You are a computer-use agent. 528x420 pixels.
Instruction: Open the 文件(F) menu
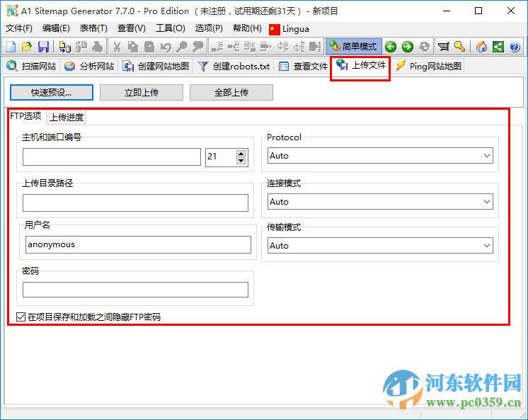(19, 28)
